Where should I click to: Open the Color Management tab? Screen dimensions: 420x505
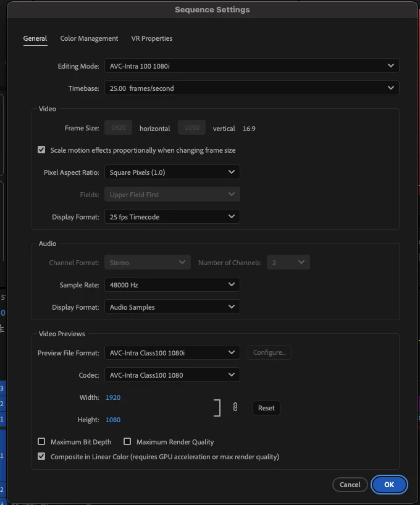pos(89,38)
